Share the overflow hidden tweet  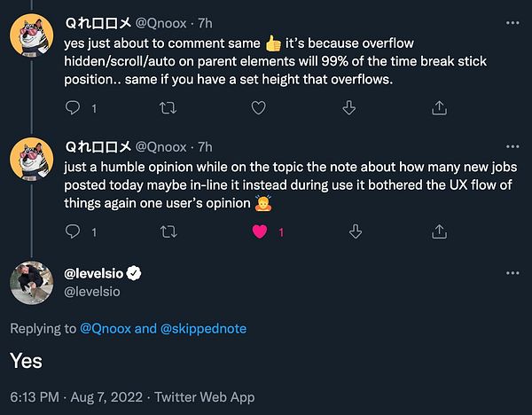[x=438, y=108]
